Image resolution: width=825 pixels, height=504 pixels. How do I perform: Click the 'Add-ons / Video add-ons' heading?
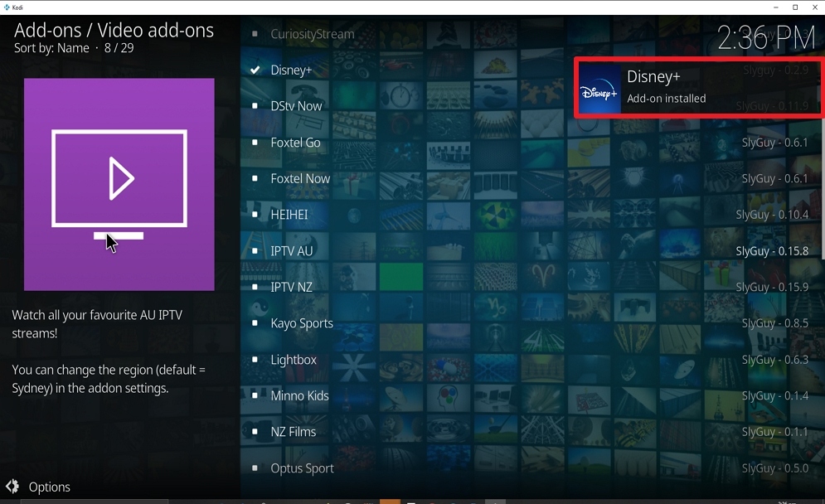coord(114,30)
